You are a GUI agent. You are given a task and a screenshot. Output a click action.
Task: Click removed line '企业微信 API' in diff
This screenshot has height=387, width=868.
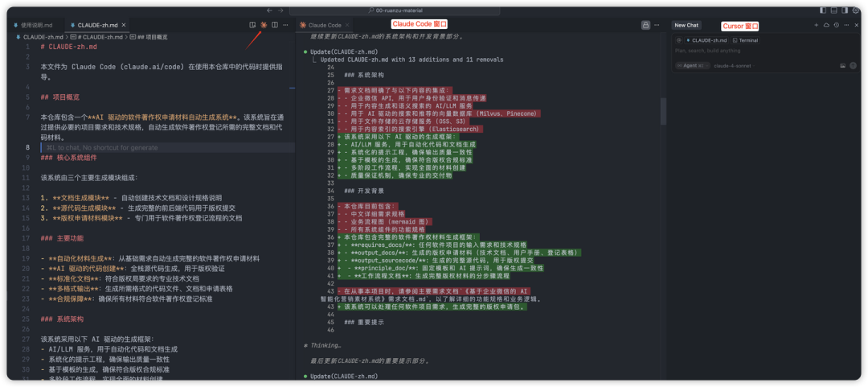pyautogui.click(x=411, y=97)
